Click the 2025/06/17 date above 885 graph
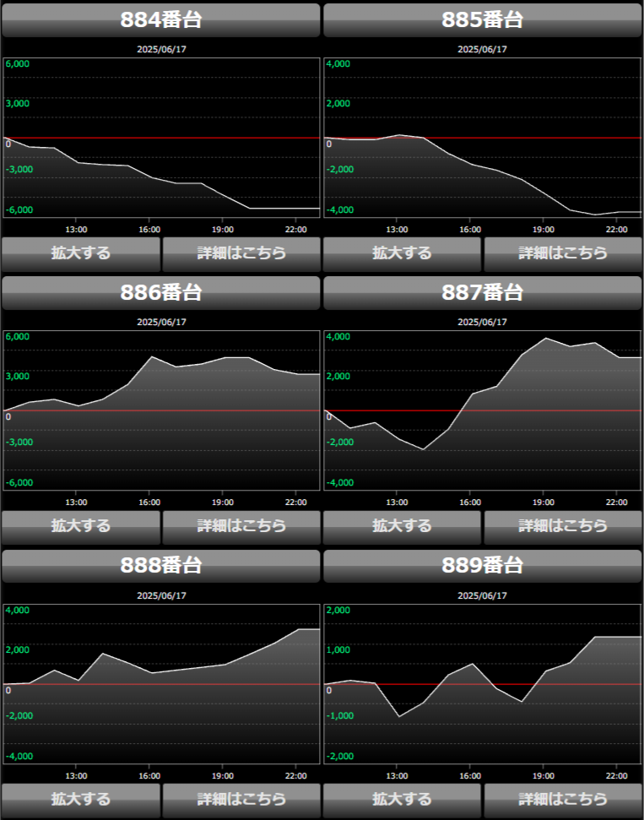Screen dimensions: 644x820 (483, 49)
